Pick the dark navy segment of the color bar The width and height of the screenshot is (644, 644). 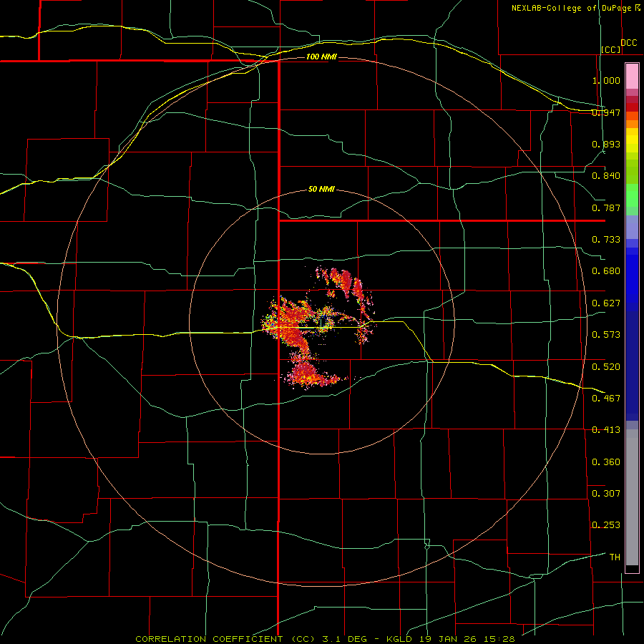[x=632, y=366]
